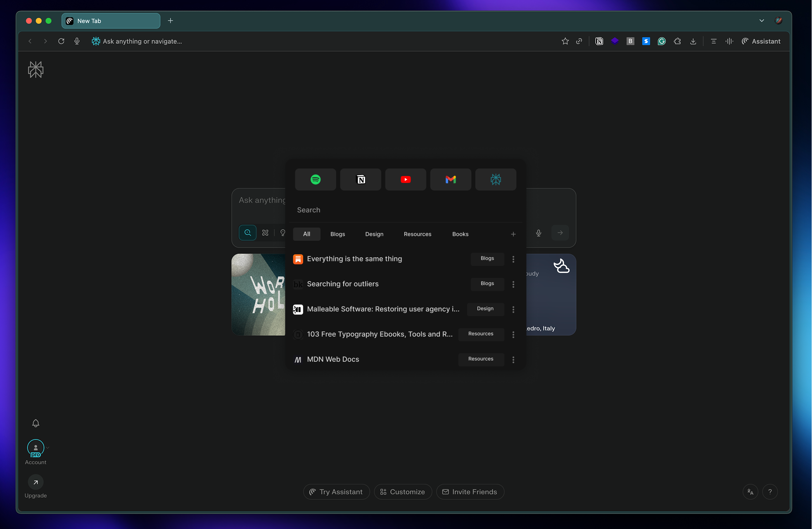Expand the Account dropdown chevron
Viewport: 812px width, 529px height.
click(48, 448)
